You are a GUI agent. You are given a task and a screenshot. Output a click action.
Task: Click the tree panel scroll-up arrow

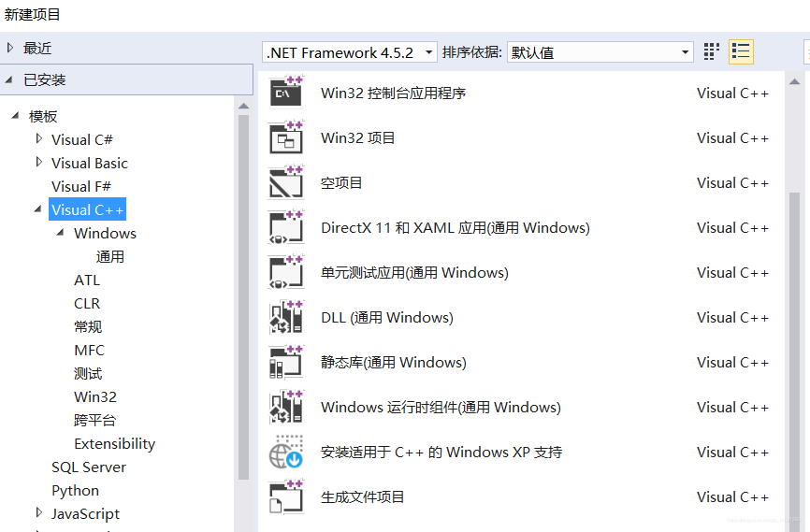coord(244,106)
